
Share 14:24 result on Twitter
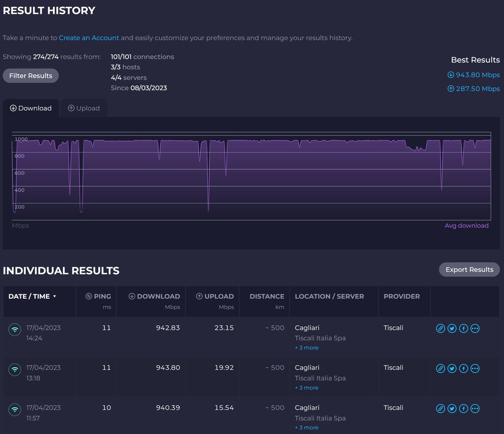point(452,329)
